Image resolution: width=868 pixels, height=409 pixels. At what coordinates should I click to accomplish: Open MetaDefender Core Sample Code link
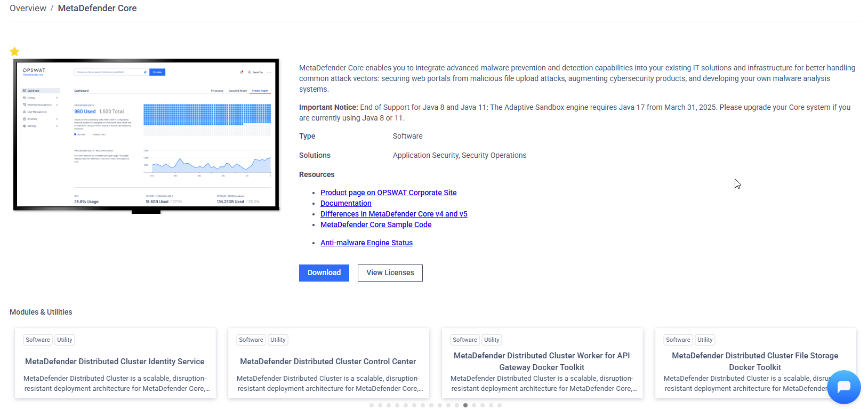point(376,224)
